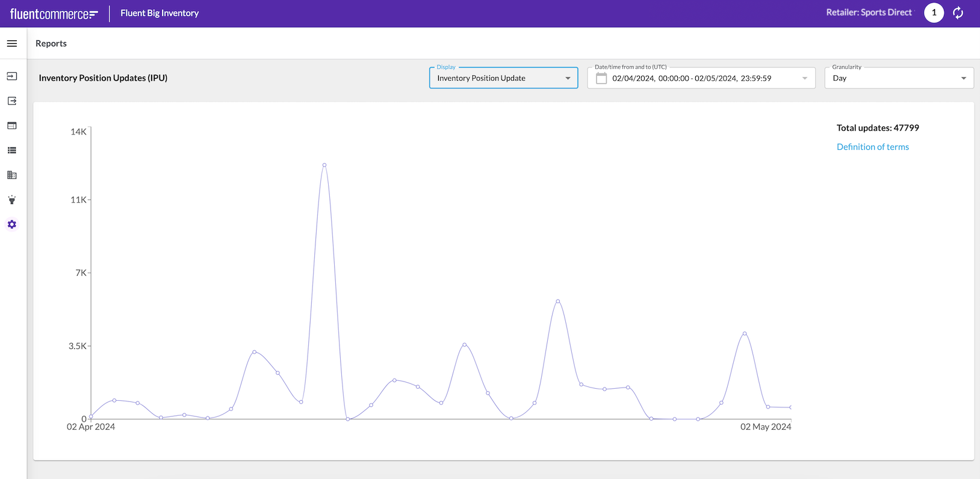The image size is (980, 479).
Task: Click the fluentcommerce logo
Action: tap(54, 14)
